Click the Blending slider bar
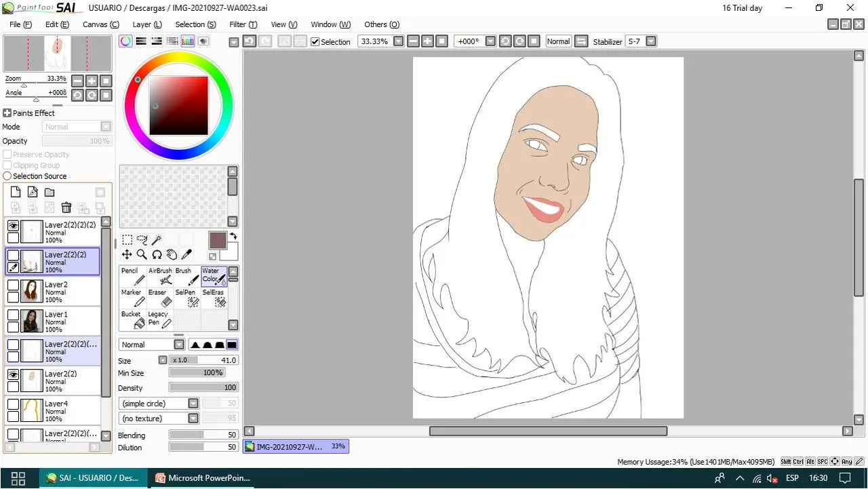 (203, 435)
